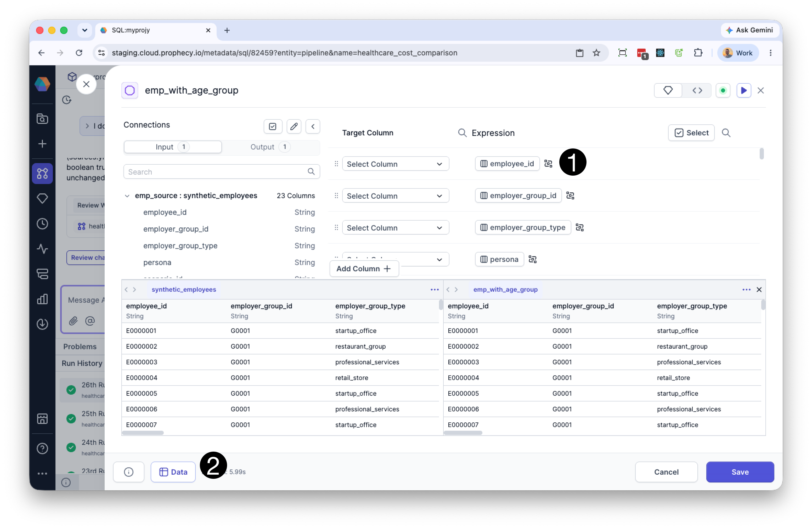Viewport: 812px width, 529px height.
Task: Click the horizontal scrollbar under emp_with_age_group table
Action: click(463, 433)
